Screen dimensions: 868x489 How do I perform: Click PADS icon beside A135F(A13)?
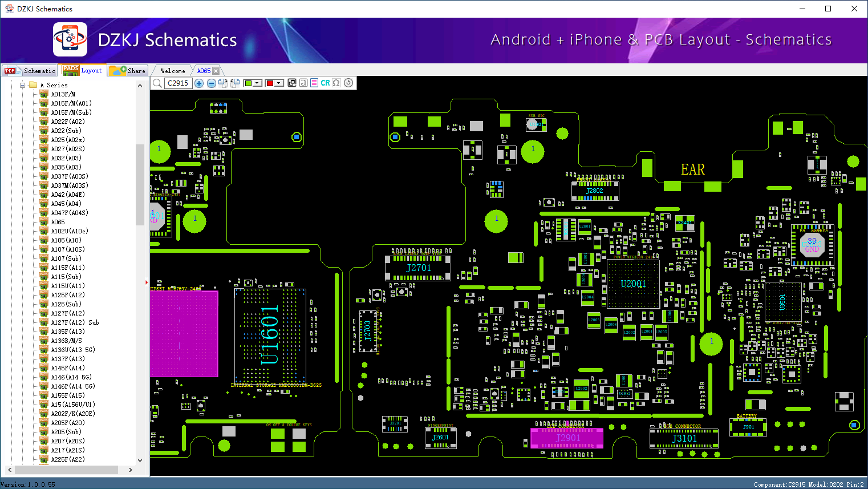[44, 332]
